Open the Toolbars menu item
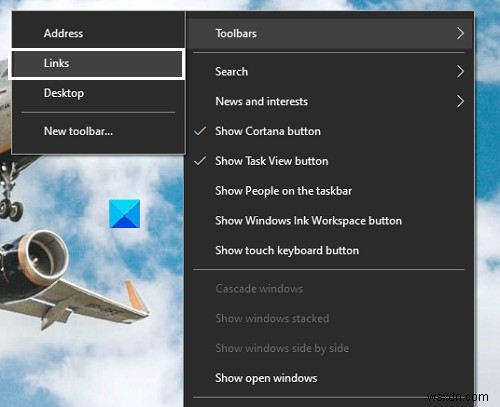 point(330,33)
